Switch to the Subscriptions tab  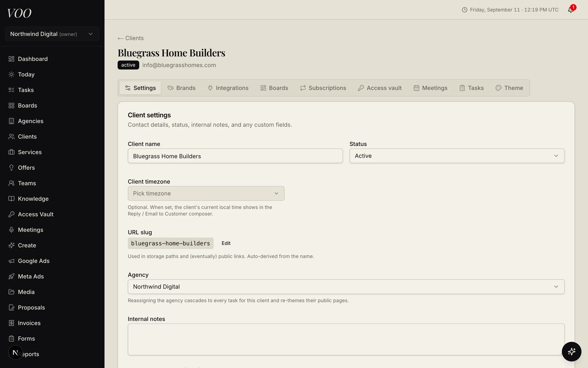[x=323, y=88]
